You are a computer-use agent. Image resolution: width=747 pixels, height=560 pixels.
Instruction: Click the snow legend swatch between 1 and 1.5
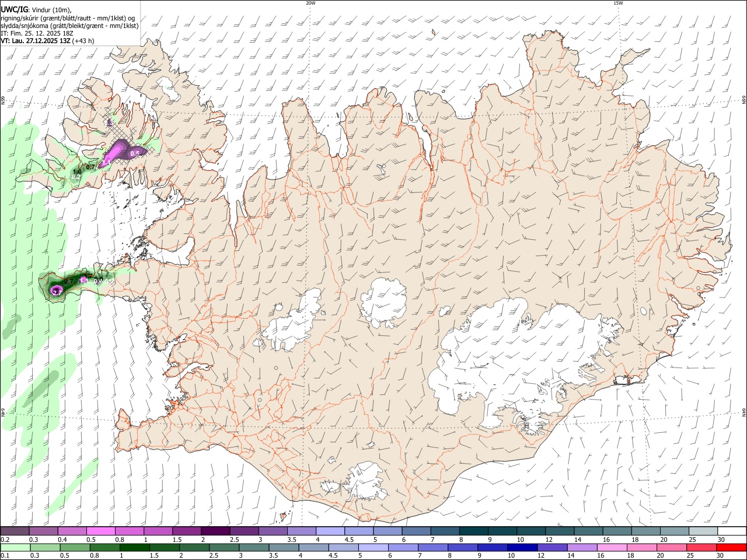coord(158,531)
